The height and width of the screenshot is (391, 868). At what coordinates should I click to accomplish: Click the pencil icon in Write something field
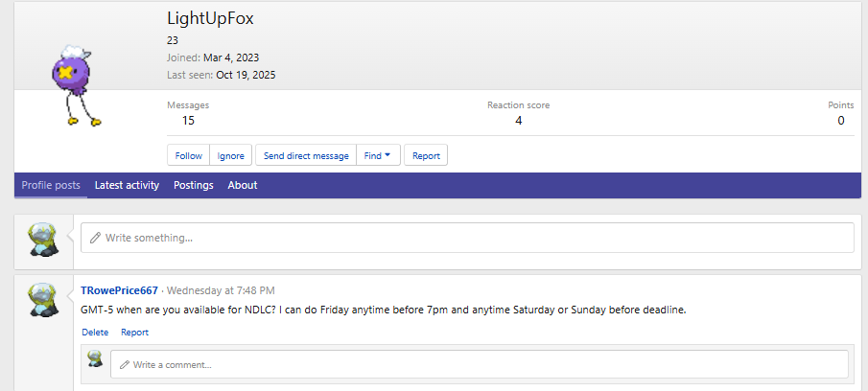point(95,238)
